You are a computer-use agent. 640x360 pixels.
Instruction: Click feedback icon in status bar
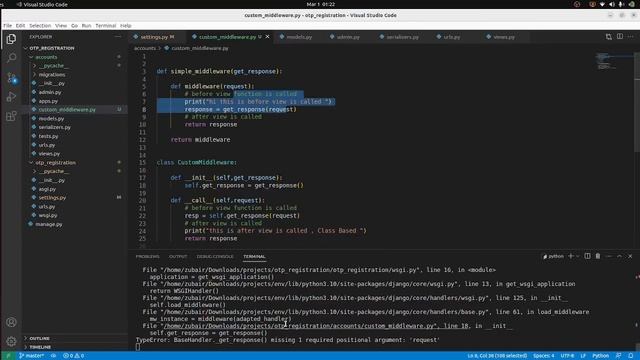[x=619, y=356]
